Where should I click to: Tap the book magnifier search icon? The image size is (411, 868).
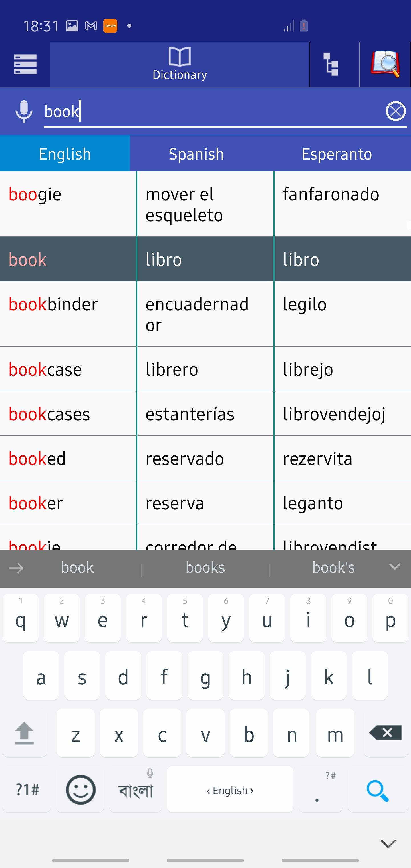click(x=385, y=64)
